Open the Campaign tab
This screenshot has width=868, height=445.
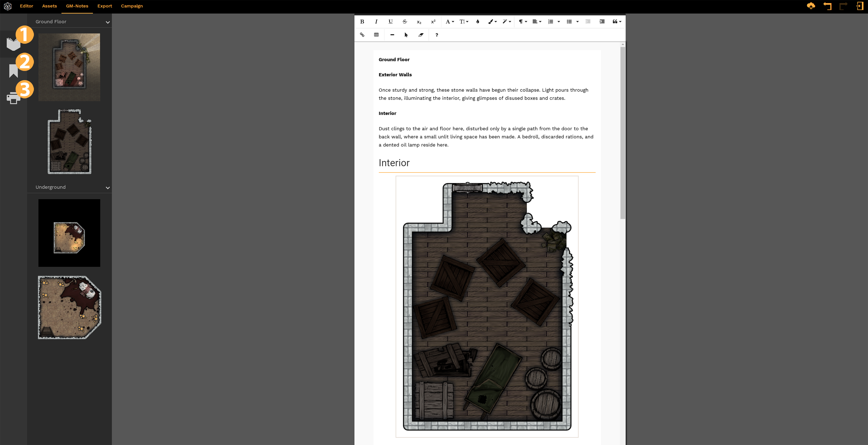(x=132, y=6)
